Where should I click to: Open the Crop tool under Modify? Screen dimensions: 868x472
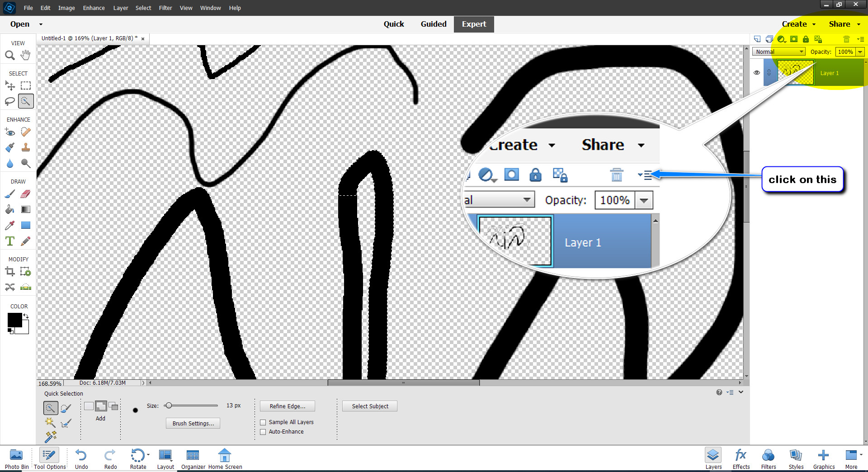tap(10, 271)
